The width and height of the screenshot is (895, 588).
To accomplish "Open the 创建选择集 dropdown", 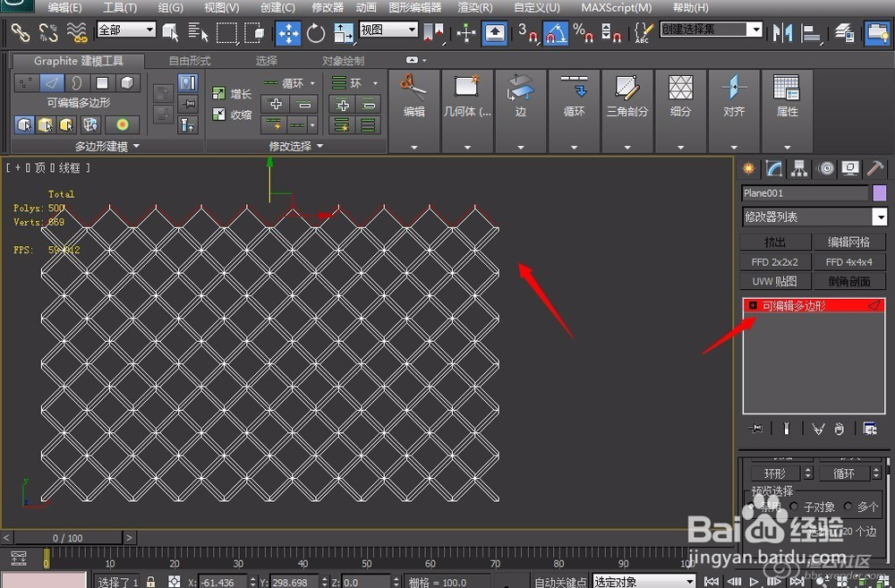I will [712, 30].
